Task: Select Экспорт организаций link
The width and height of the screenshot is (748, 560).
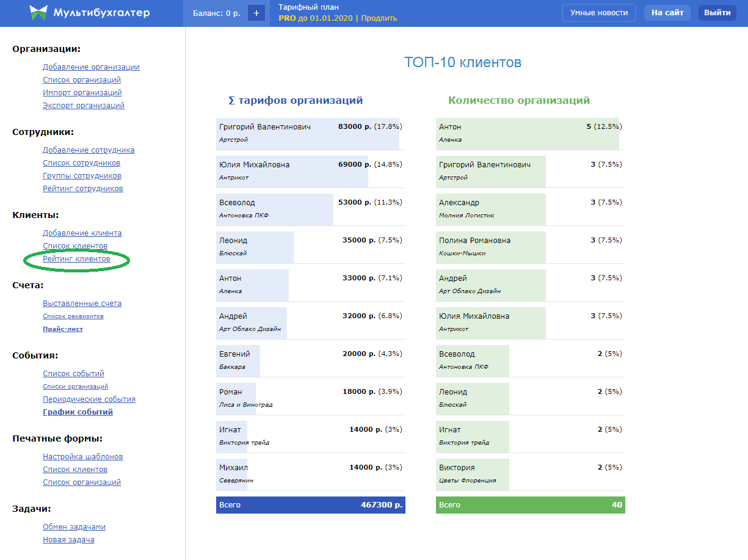Action: point(84,106)
